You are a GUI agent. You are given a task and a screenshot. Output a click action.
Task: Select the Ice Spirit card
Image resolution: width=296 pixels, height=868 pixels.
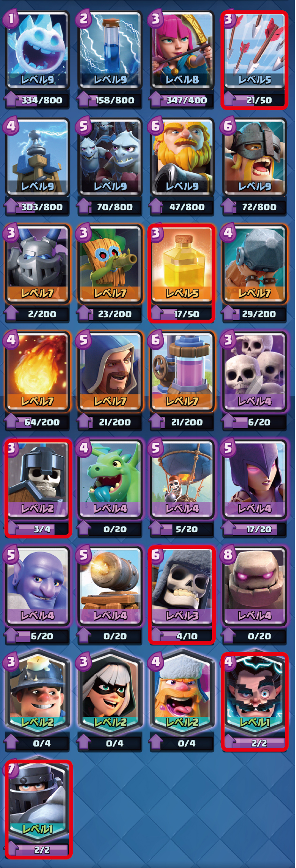(x=38, y=50)
